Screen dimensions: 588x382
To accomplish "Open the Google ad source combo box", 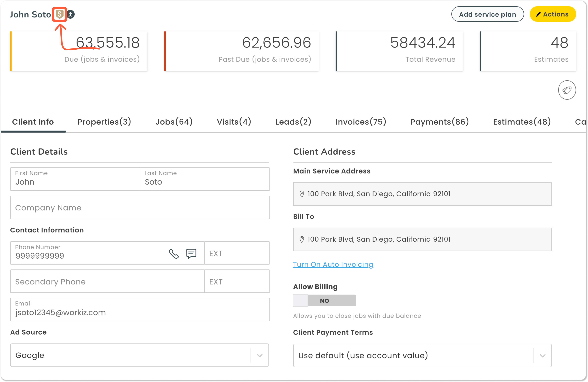I will 139,355.
